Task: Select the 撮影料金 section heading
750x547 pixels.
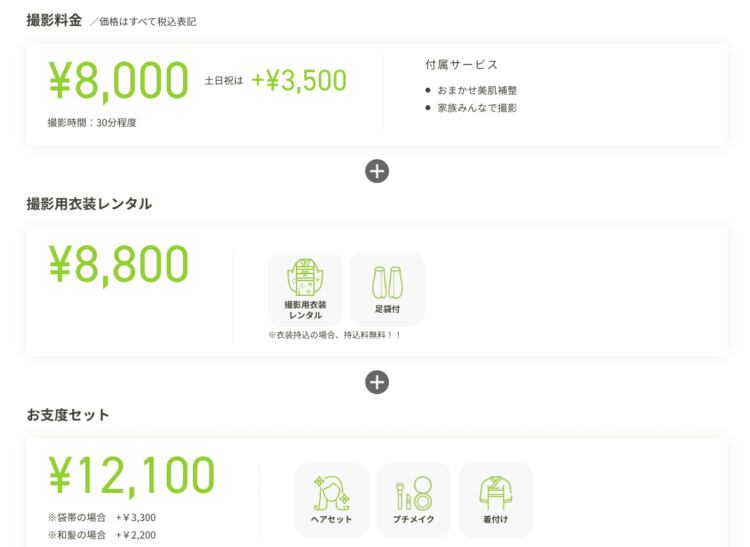Action: (x=54, y=21)
